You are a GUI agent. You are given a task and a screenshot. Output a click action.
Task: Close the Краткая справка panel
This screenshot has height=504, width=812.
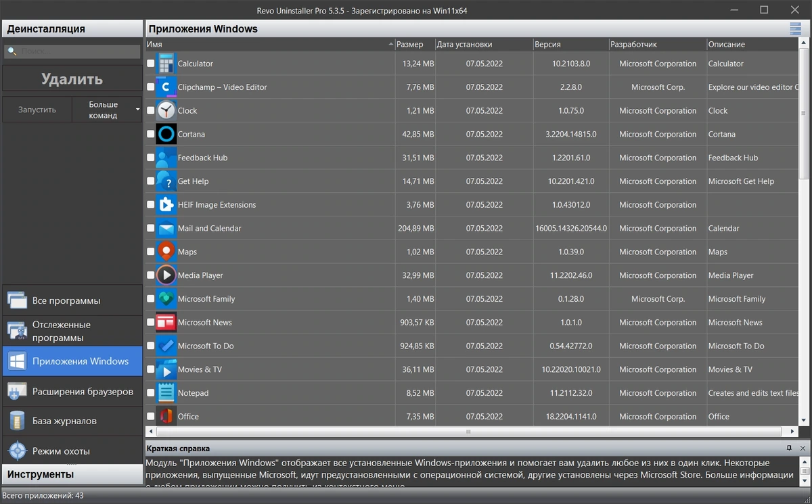(x=803, y=448)
